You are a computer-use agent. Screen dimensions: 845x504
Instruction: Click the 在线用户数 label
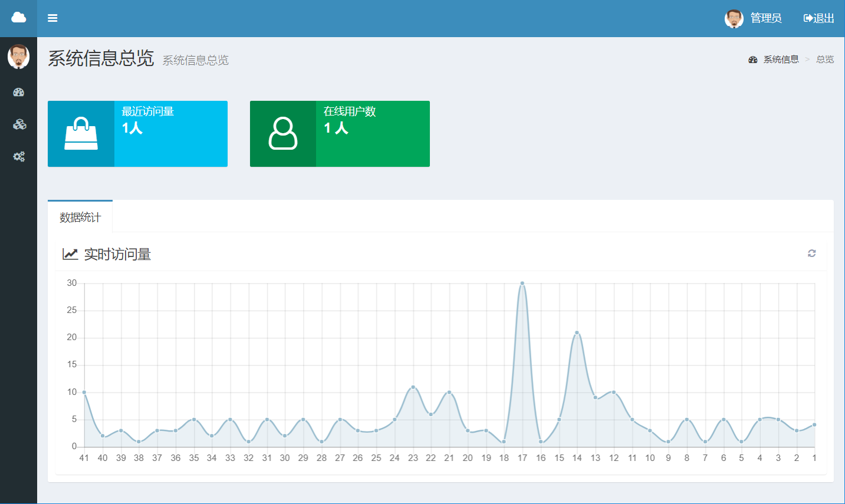[x=350, y=111]
